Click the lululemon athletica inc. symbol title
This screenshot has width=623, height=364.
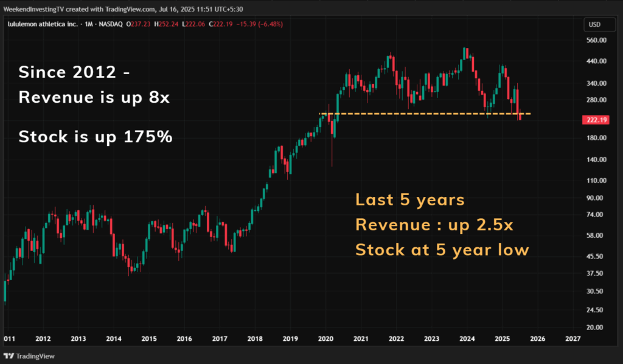[x=43, y=24]
